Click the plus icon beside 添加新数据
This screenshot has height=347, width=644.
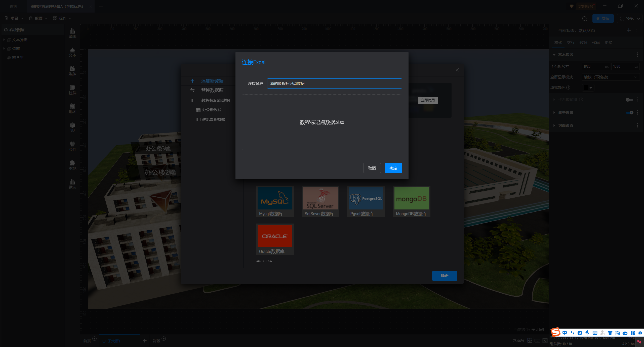(192, 81)
